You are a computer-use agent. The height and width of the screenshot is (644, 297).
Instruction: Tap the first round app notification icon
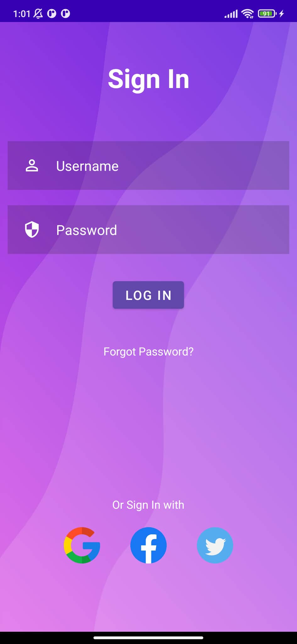click(52, 14)
